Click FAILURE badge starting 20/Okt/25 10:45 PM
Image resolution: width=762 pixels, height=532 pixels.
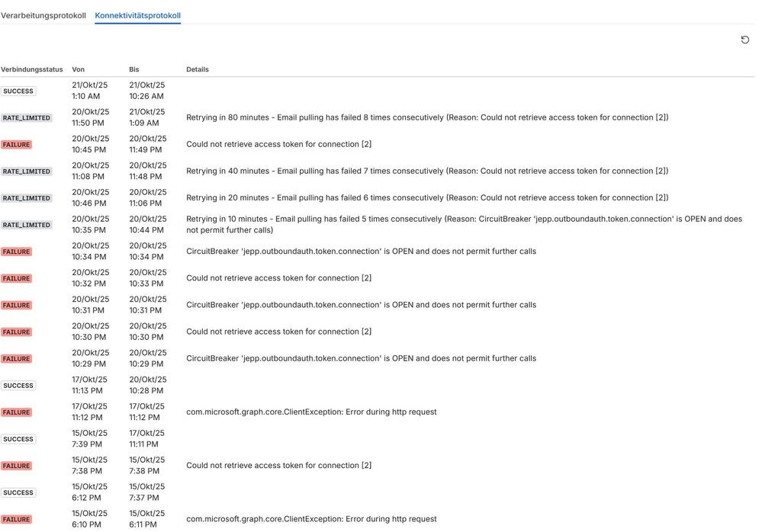(17, 145)
